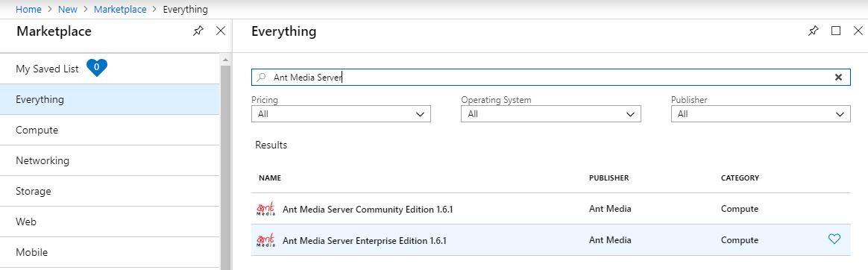Close the Marketplace blade

(220, 31)
